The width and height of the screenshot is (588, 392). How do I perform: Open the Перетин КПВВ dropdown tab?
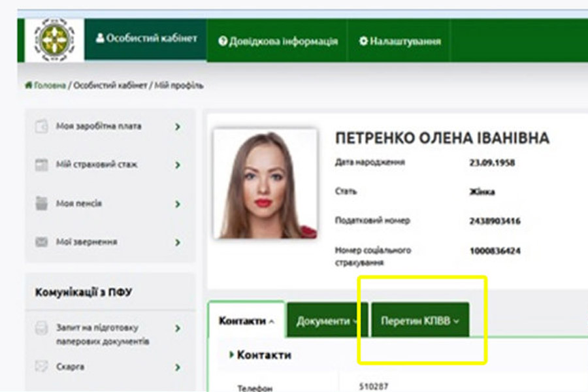point(420,321)
